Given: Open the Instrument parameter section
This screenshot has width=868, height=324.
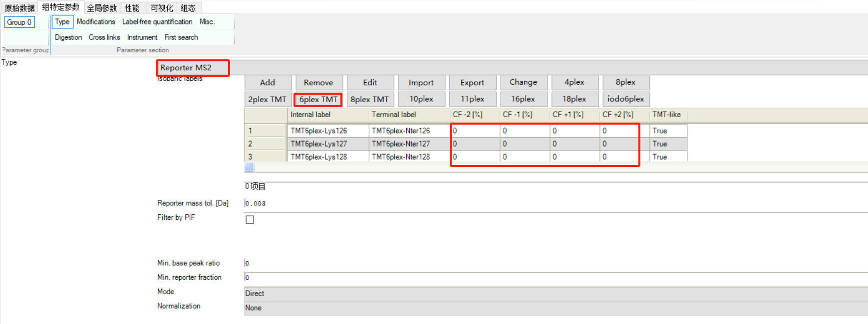Looking at the screenshot, I should (142, 37).
